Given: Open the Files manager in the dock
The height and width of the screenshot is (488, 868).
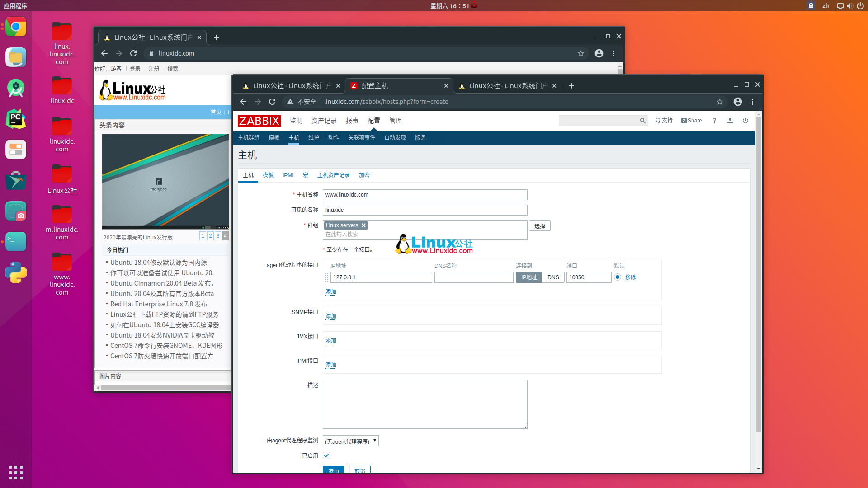Looking at the screenshot, I should [x=16, y=57].
